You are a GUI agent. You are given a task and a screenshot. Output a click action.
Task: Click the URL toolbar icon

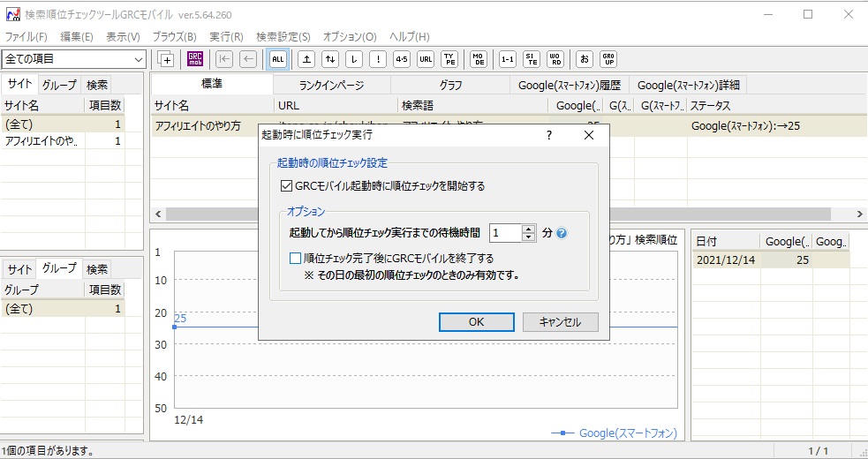[x=425, y=59]
